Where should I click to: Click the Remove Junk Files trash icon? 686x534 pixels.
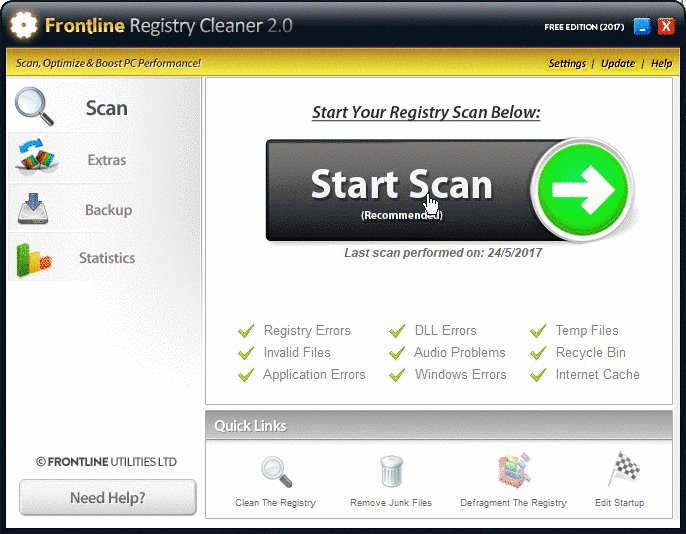pyautogui.click(x=391, y=471)
